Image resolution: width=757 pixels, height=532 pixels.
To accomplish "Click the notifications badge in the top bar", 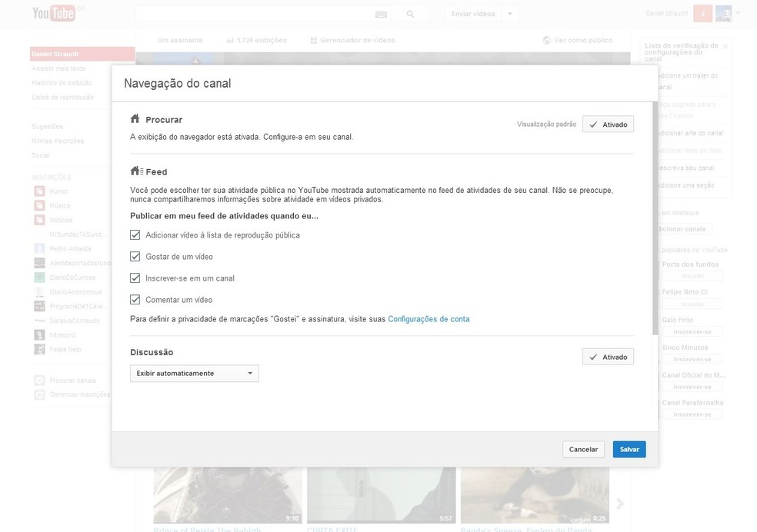I will click(701, 12).
